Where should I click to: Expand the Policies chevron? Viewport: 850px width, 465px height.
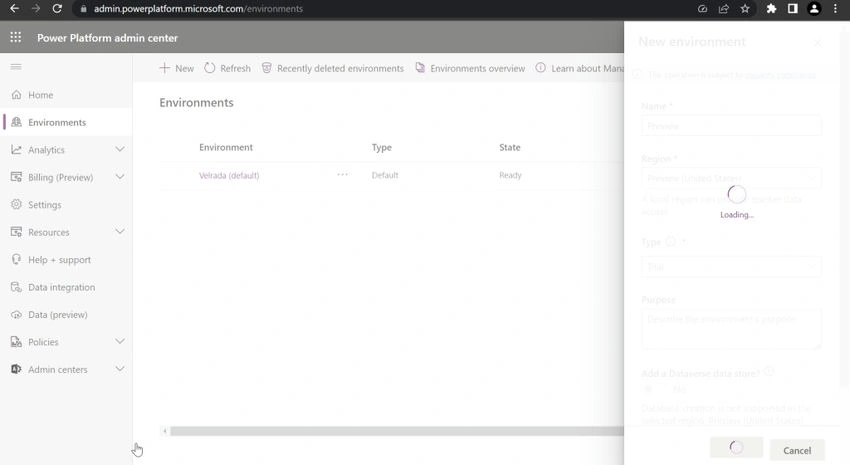coord(120,341)
